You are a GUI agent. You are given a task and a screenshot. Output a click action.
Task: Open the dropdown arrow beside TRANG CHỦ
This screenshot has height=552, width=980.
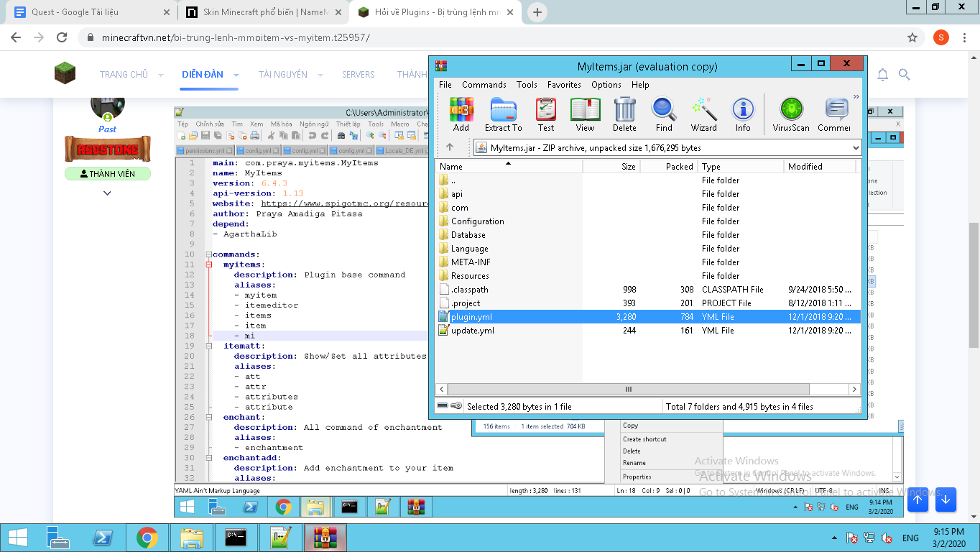click(161, 75)
